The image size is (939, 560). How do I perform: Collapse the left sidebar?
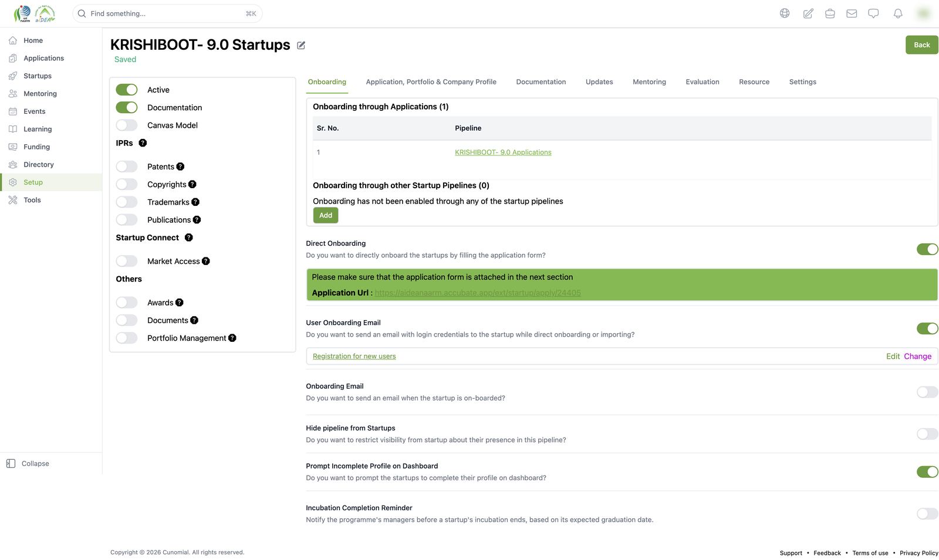(28, 464)
